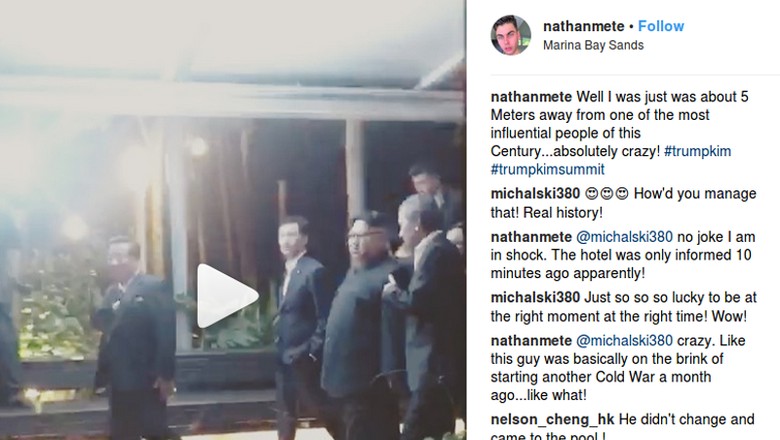780x440 pixels.
Task: Open Marina Bay Sands location
Action: [x=593, y=45]
